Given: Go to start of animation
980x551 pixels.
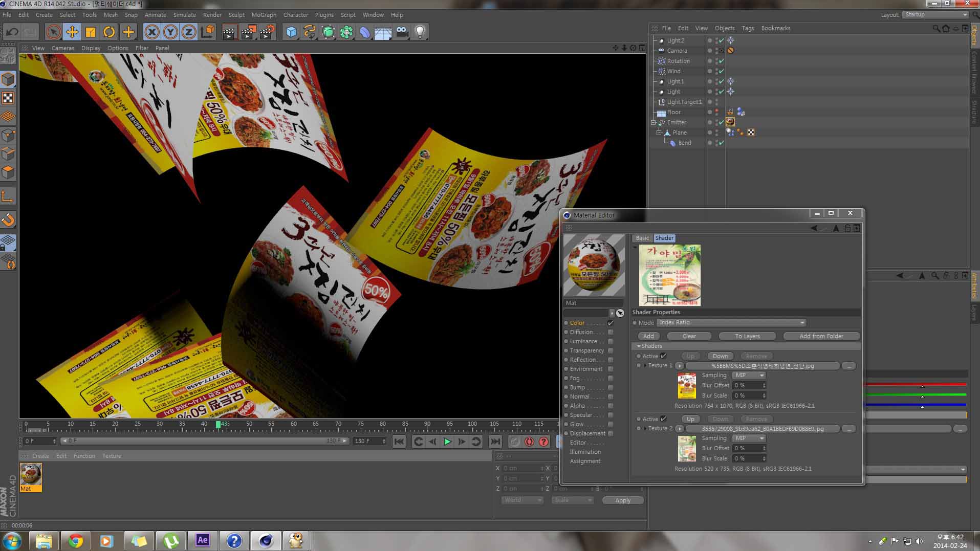Looking at the screenshot, I should 399,442.
